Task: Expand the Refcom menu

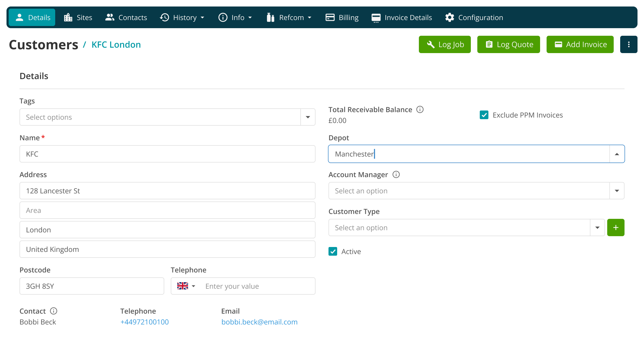Action: coord(289,17)
